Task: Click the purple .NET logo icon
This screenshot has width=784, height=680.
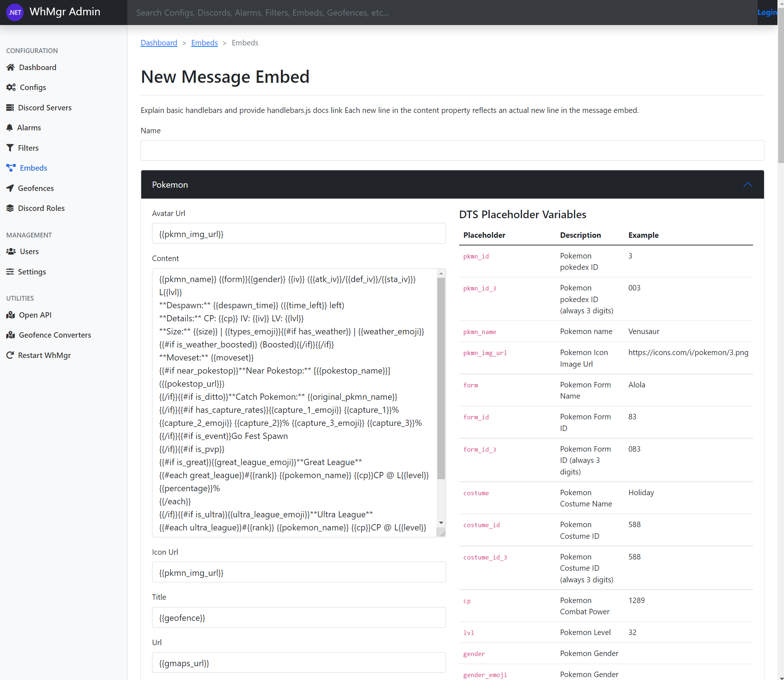Action: tap(15, 12)
